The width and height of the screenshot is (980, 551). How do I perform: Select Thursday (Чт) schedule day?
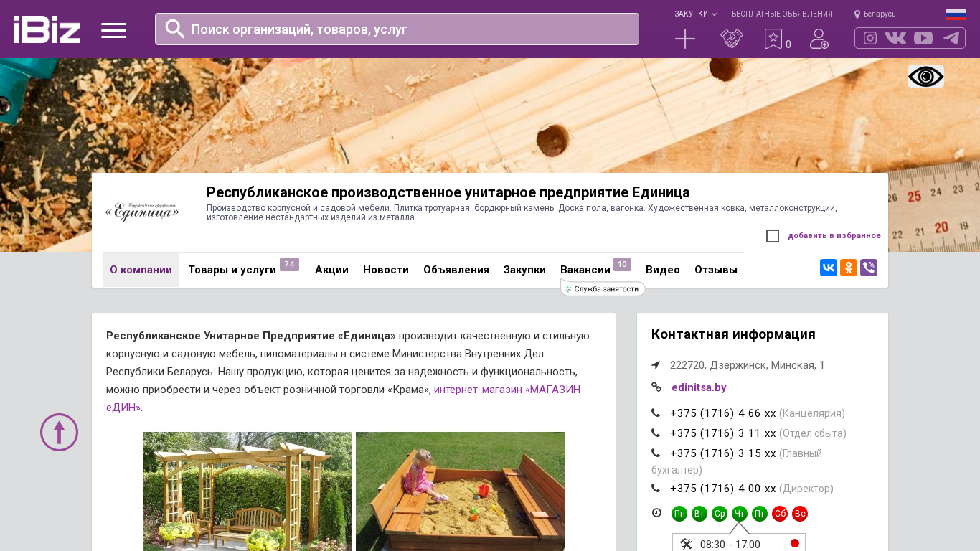pos(740,514)
